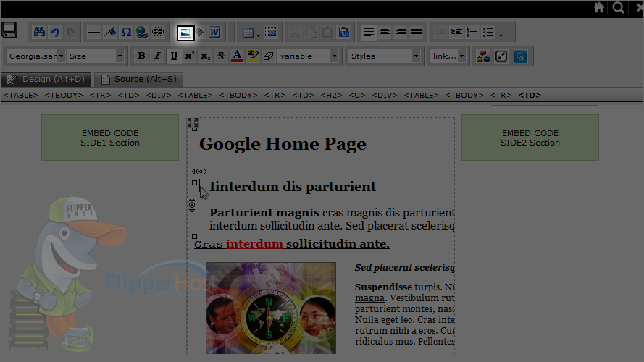This screenshot has width=644, height=362.
Task: Expand the table icon dropdown arrow
Action: (x=258, y=35)
